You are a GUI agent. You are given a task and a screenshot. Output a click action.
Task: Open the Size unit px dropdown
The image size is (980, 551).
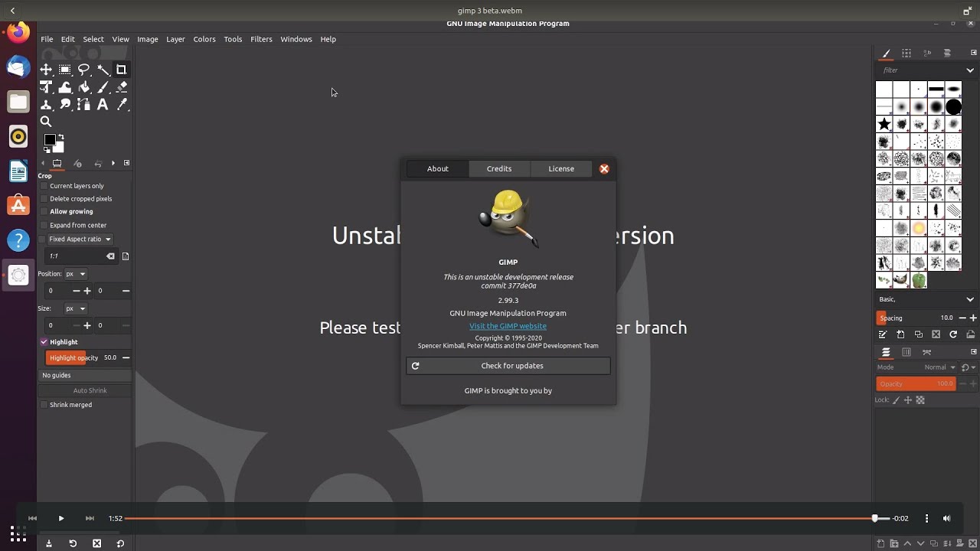[x=75, y=308]
